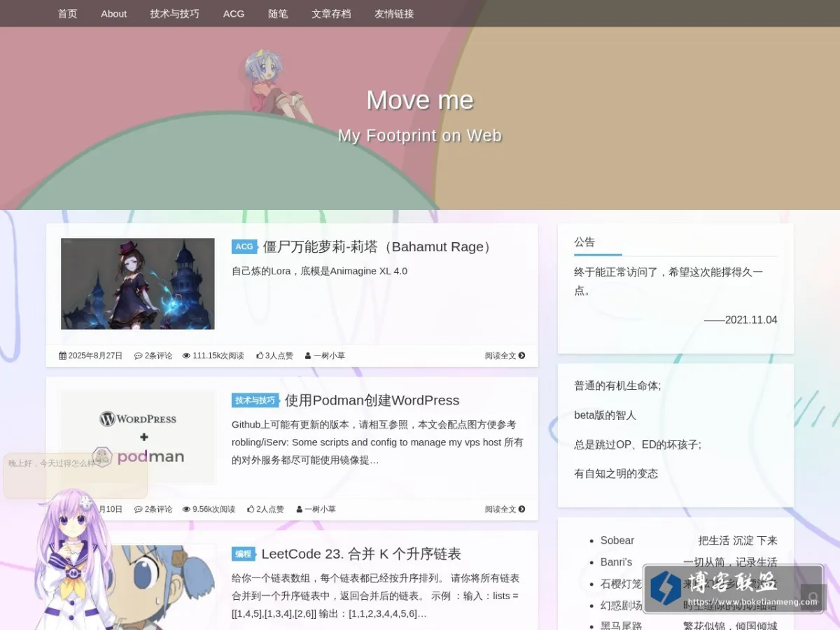Click comment icon on 僵尸万能萝莉 post
Viewport: 840px width, 630px height.
[x=138, y=356]
